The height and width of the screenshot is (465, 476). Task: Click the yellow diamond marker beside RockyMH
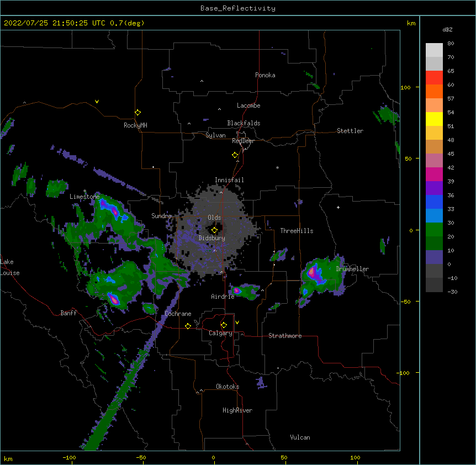pyautogui.click(x=138, y=113)
